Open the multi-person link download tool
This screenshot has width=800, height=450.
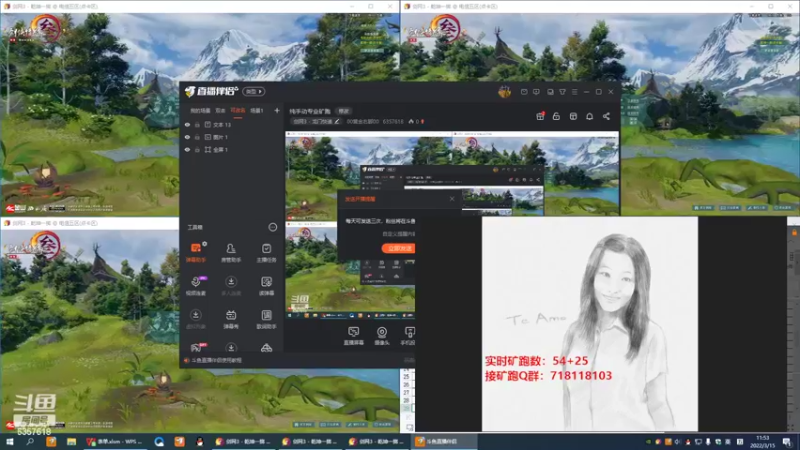tap(231, 286)
